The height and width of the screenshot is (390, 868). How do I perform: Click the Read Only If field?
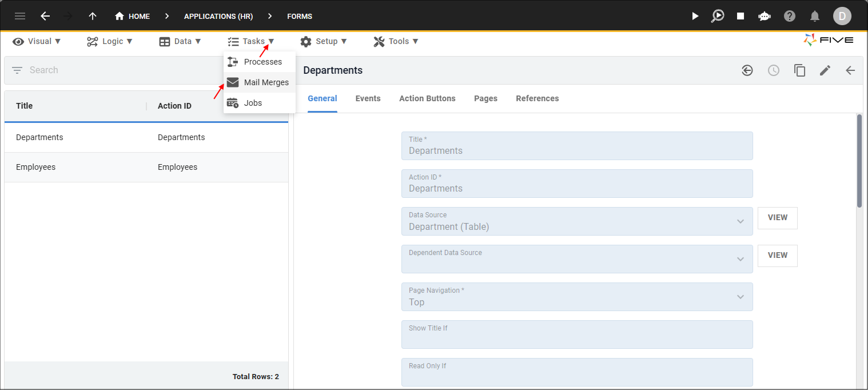coord(577,372)
